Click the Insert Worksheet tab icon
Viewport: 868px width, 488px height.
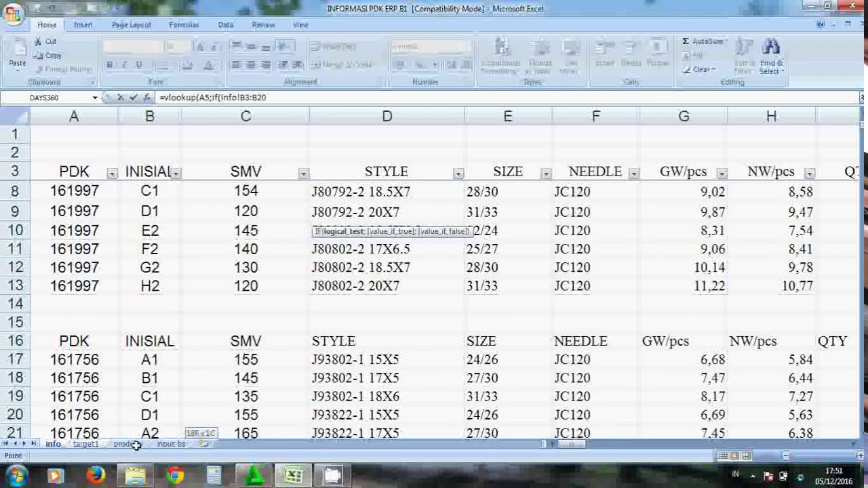(x=204, y=444)
